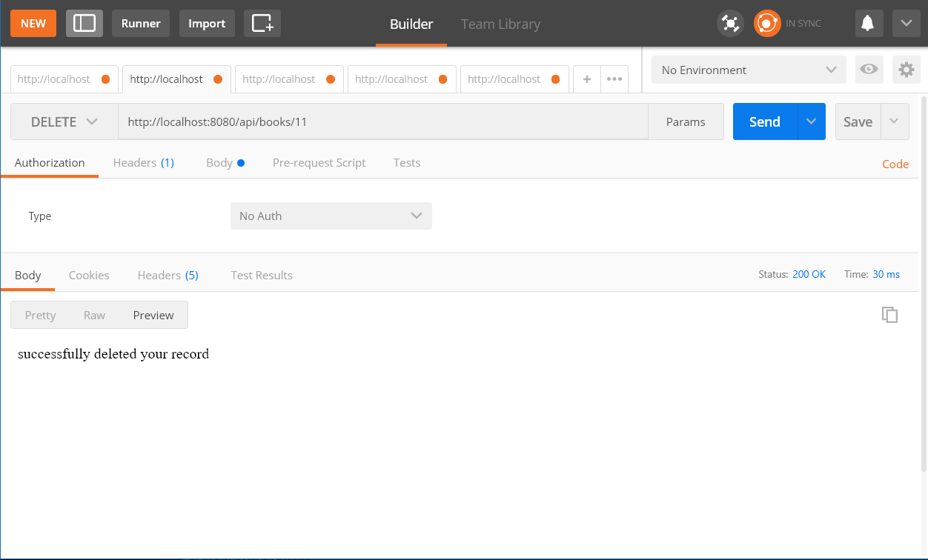
Task: Send the request
Action: pos(765,122)
